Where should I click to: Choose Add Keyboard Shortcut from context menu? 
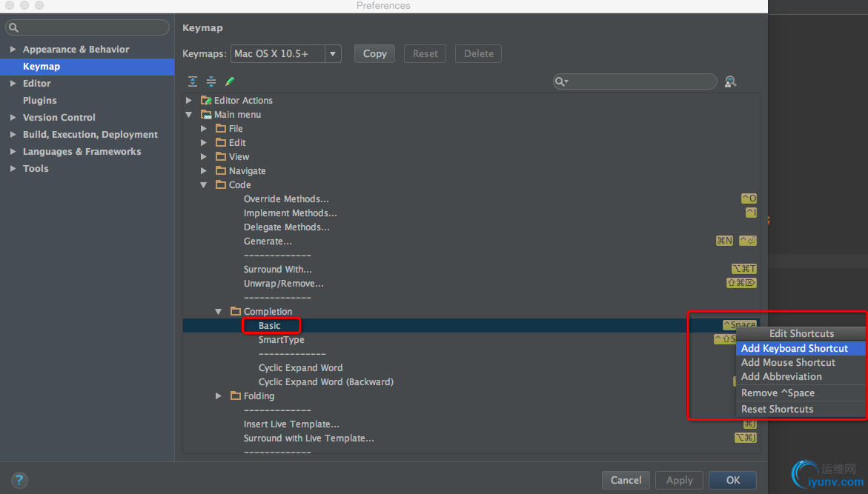[801, 348]
